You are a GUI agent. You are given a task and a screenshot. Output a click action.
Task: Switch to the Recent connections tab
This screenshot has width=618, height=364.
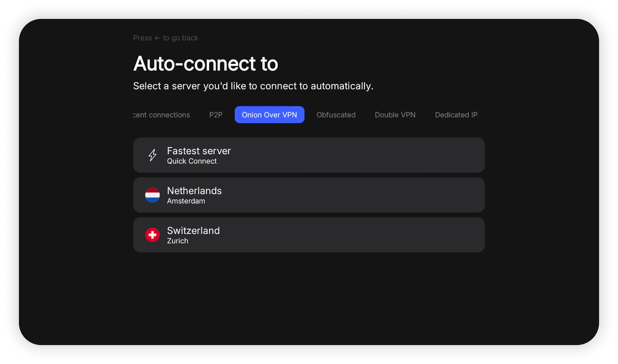point(162,115)
